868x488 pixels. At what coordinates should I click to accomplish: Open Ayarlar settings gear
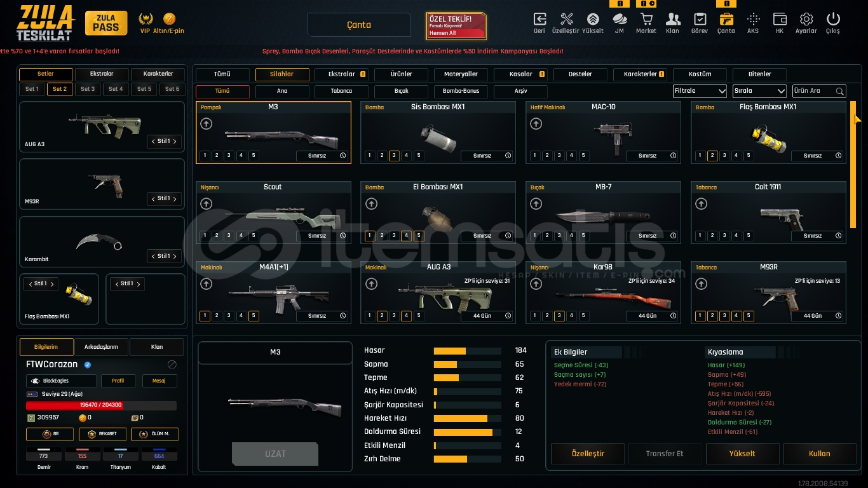(x=806, y=19)
